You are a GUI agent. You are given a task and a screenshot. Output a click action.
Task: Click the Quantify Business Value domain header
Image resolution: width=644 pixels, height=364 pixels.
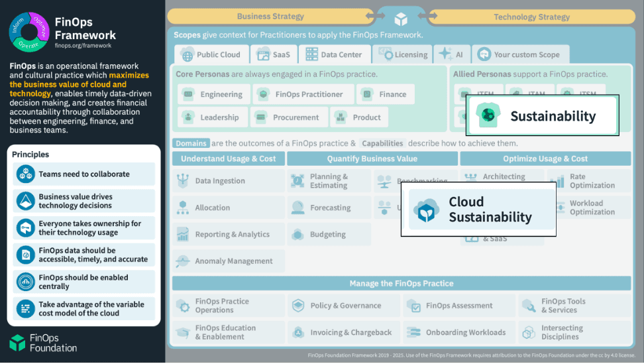click(372, 158)
